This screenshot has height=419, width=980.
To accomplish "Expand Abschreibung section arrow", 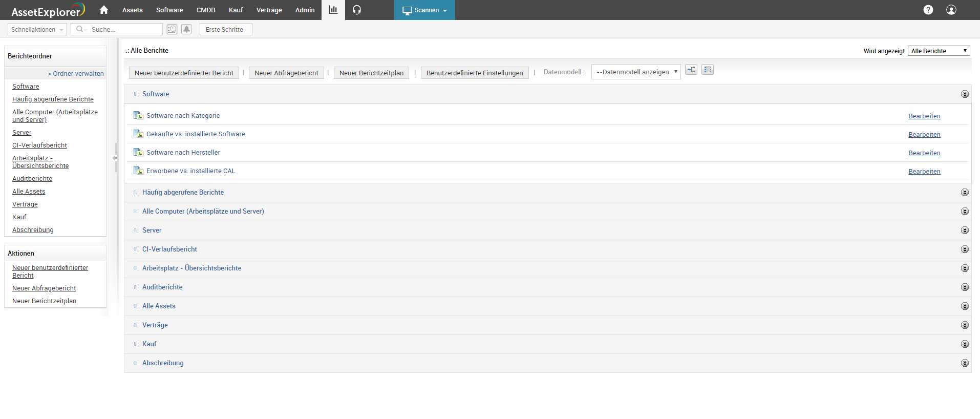I will pos(965,363).
